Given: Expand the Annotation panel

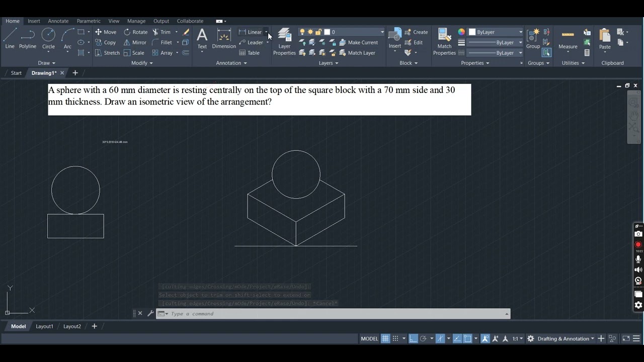Looking at the screenshot, I should coord(231,63).
